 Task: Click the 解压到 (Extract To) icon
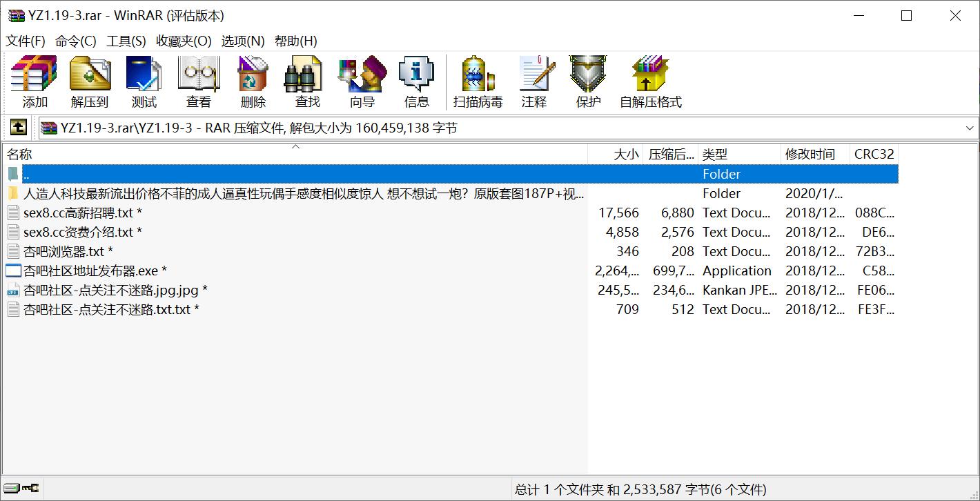coord(90,75)
